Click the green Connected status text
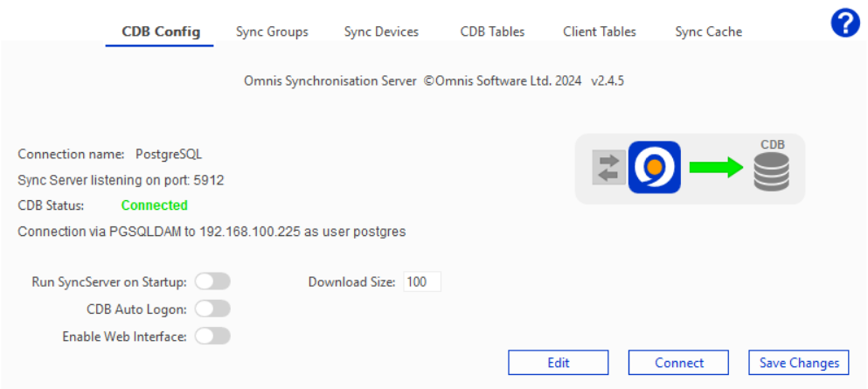The width and height of the screenshot is (868, 389). point(155,205)
